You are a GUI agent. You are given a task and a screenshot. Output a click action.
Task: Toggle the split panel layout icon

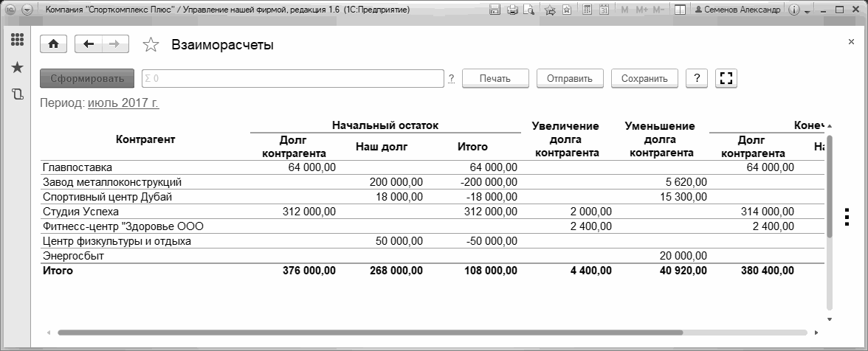click(x=681, y=10)
